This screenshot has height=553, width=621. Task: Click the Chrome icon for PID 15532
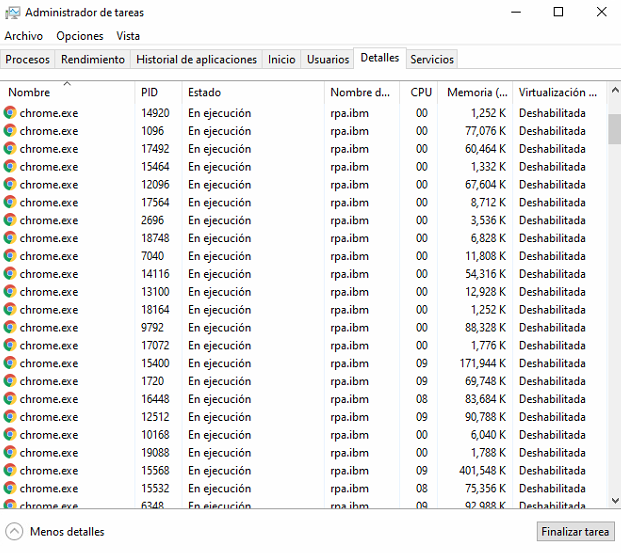click(x=10, y=488)
